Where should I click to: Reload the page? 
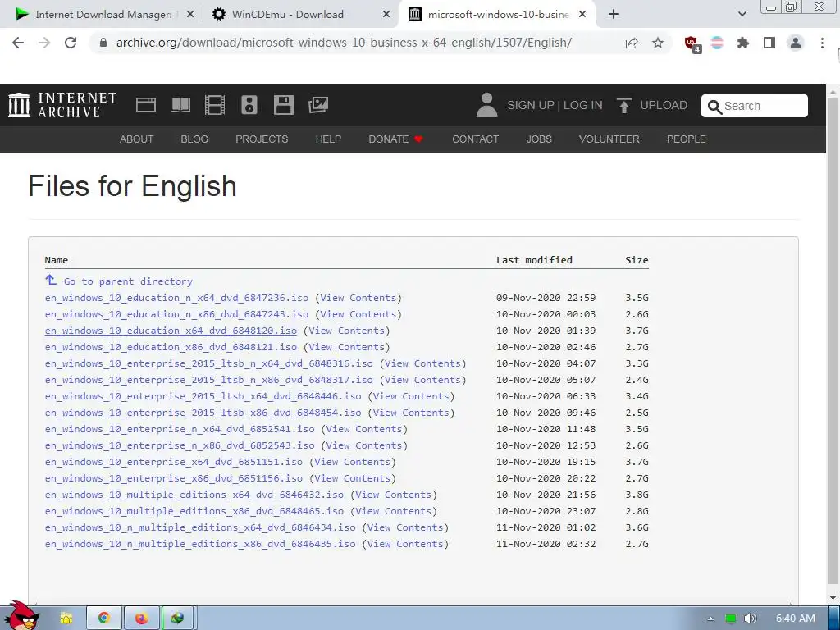(71, 43)
